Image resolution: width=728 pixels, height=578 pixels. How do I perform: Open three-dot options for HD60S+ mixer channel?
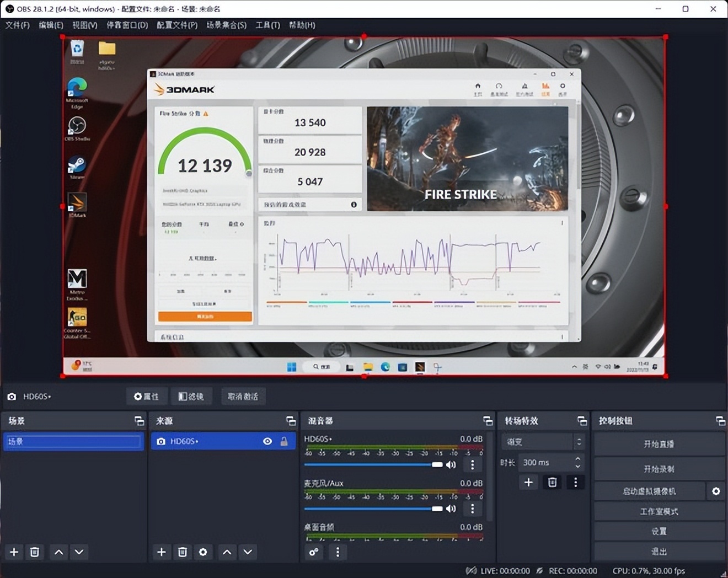(472, 464)
